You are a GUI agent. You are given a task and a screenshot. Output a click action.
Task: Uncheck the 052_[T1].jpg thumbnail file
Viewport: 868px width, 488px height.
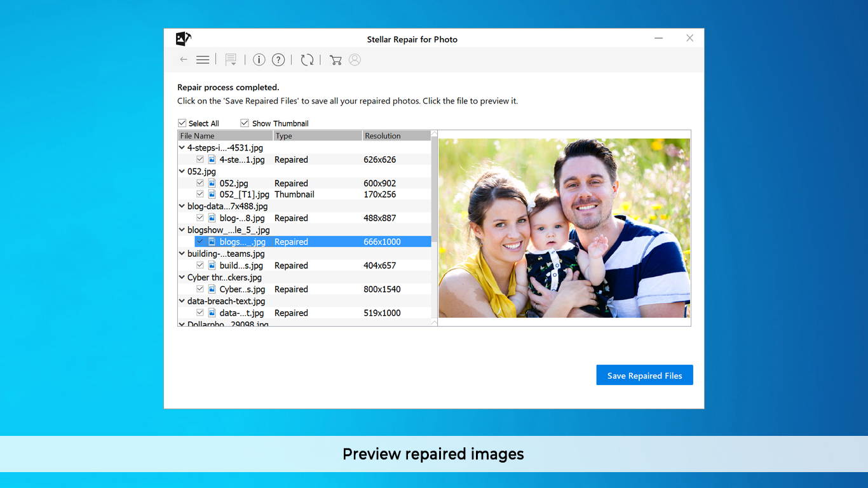200,194
